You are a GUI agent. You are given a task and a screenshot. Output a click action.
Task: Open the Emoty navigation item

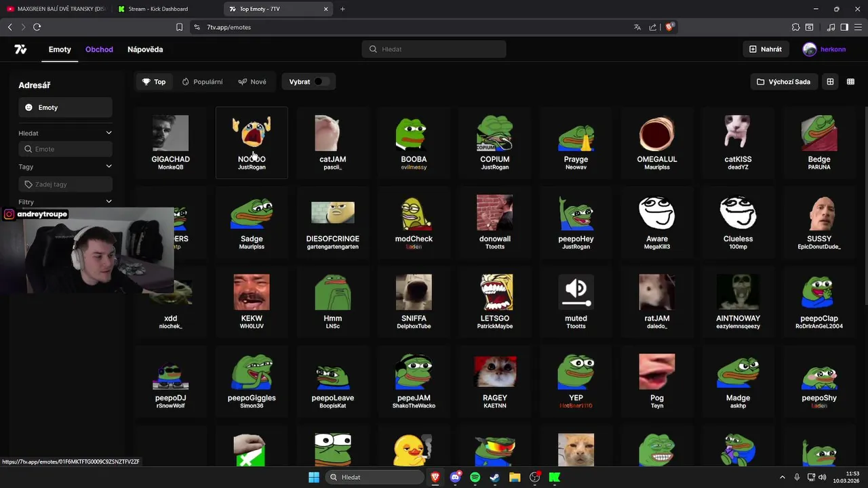[60, 49]
